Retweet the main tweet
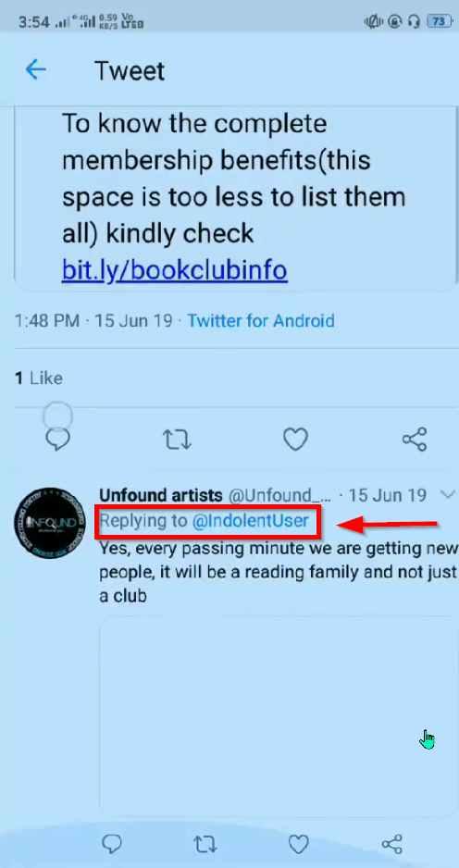459x868 pixels. click(177, 440)
